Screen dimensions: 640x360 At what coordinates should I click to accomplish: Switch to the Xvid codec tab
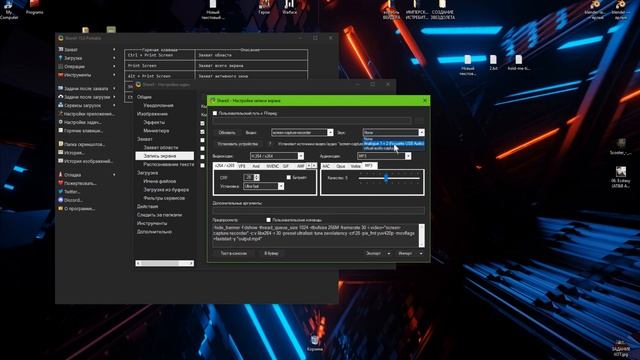pyautogui.click(x=256, y=166)
